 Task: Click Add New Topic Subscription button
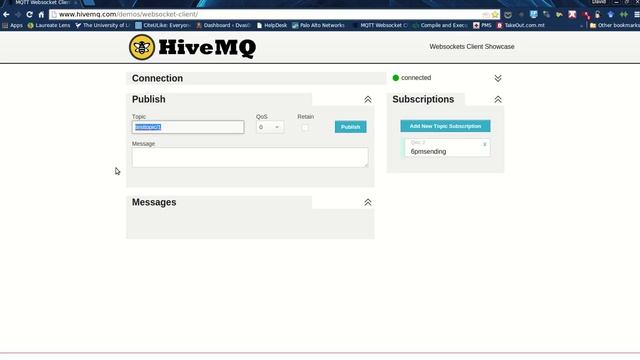[x=445, y=126]
